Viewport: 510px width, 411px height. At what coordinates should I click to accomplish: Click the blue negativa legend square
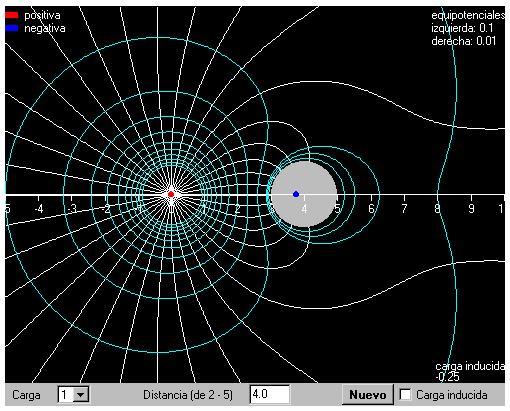(12, 28)
